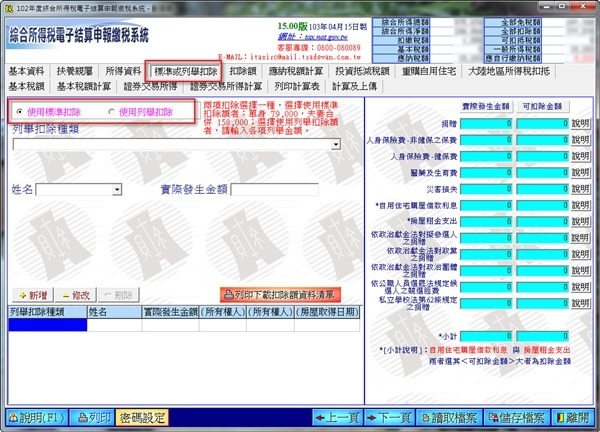This screenshot has height=432, width=600.
Task: Select the highlighted blue table row cell
Action: (x=48, y=325)
